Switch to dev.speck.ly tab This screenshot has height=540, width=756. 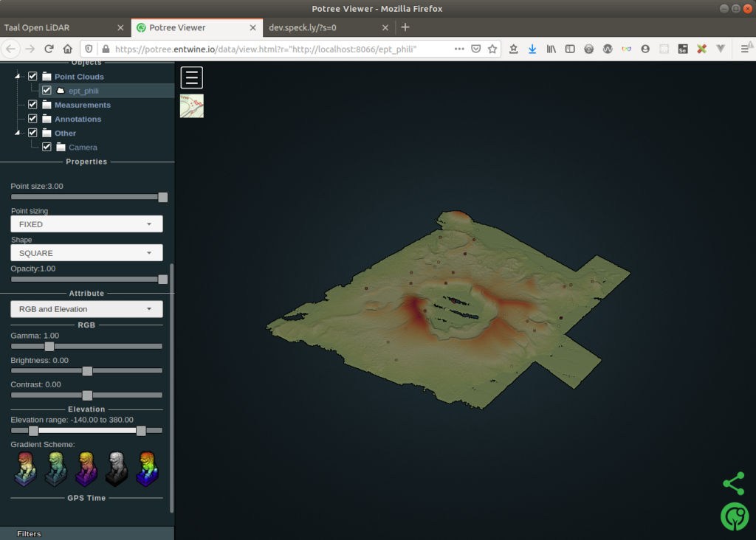pyautogui.click(x=329, y=27)
